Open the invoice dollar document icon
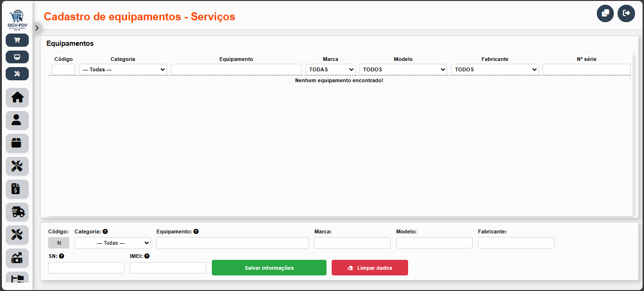 click(x=17, y=189)
